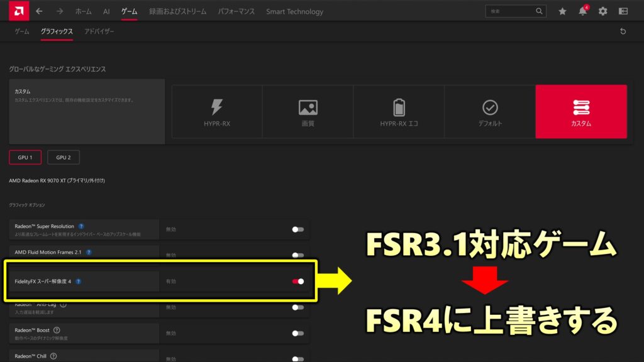Switch to the ゲーム sub-tab

click(x=22, y=31)
